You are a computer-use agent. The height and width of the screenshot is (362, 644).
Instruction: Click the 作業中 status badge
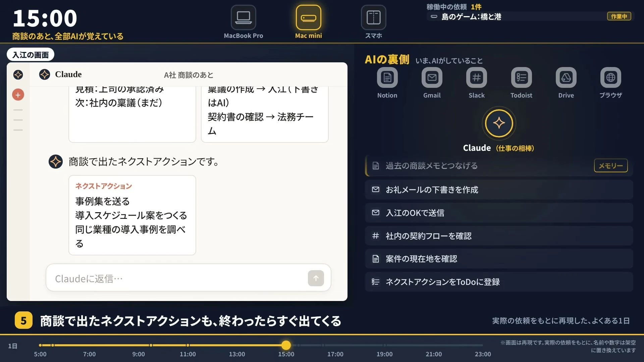click(619, 16)
